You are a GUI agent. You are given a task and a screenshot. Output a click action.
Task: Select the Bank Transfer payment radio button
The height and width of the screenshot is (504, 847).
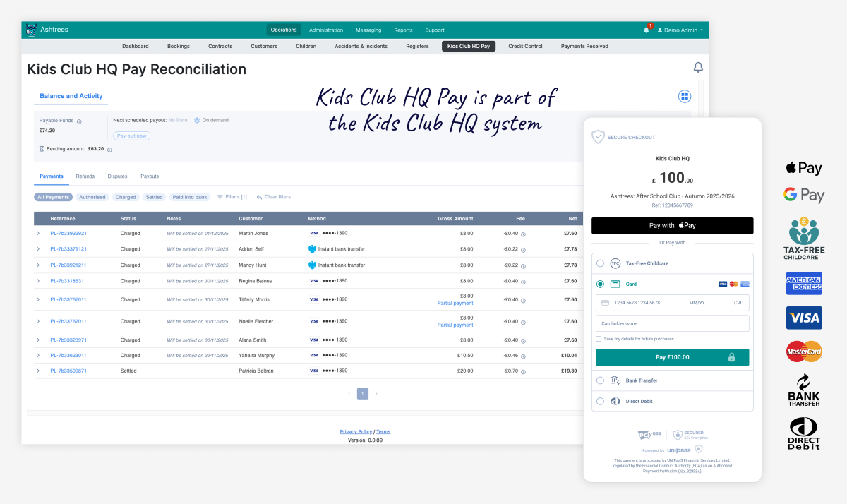point(600,380)
